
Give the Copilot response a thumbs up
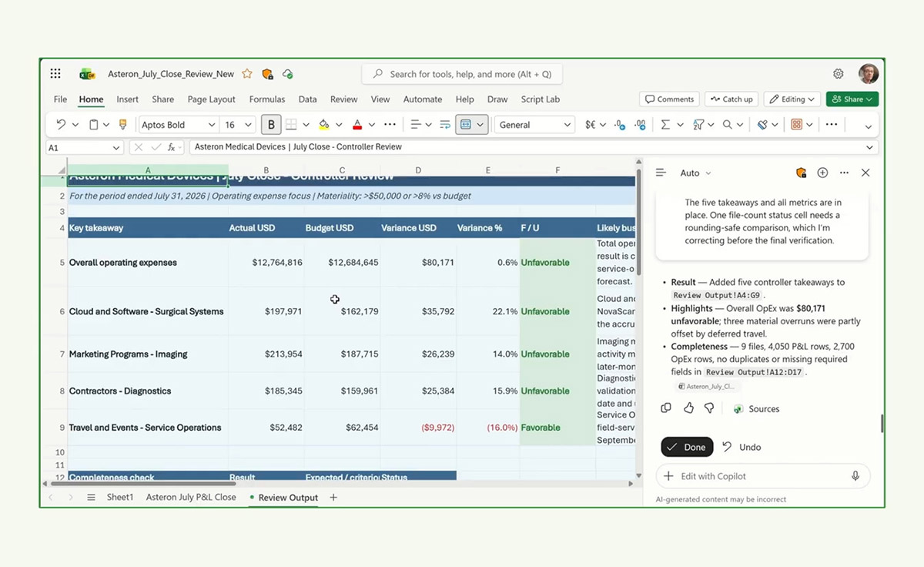[688, 408]
